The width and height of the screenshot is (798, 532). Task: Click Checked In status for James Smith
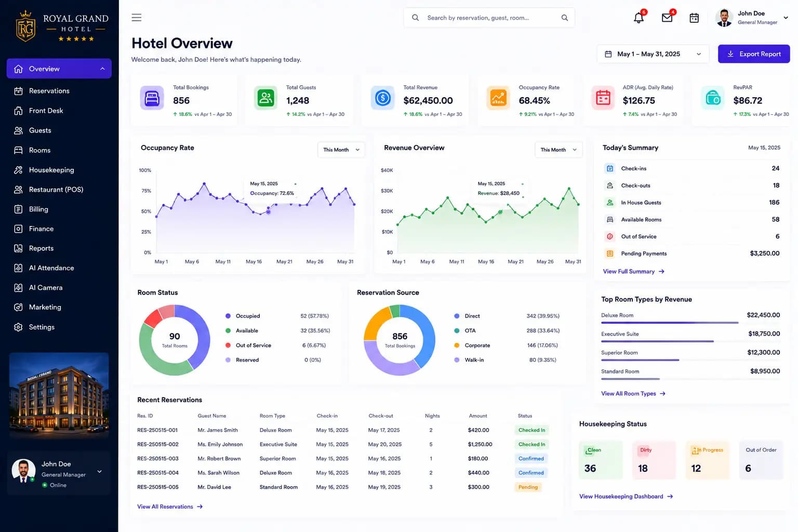pyautogui.click(x=531, y=430)
